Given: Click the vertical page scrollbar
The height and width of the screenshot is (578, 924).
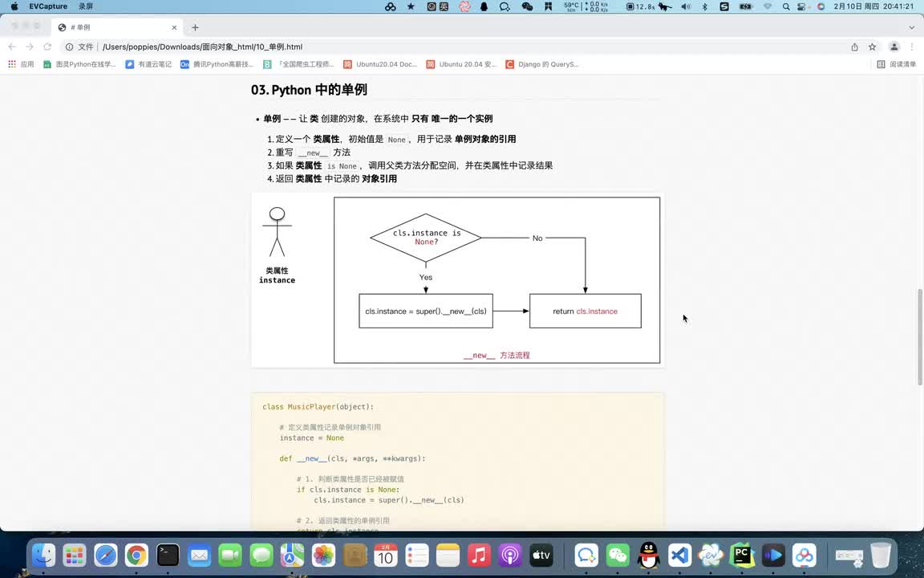Looking at the screenshot, I should click(920, 337).
